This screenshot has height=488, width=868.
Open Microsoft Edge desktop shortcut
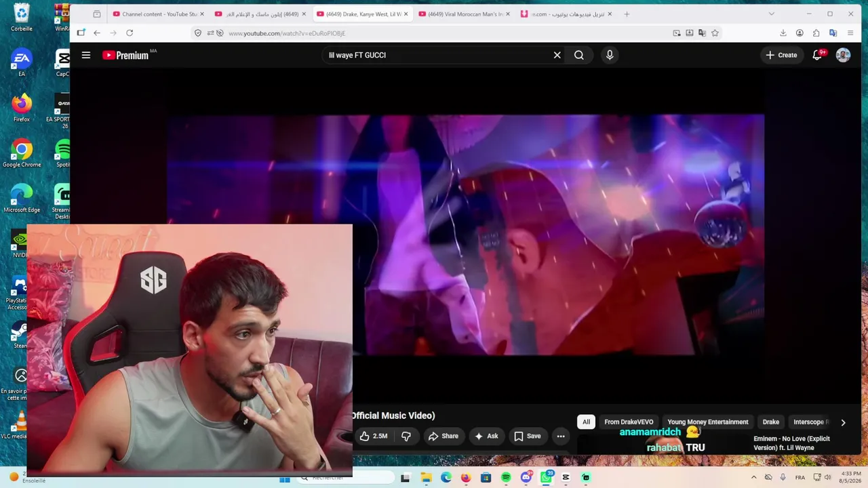(x=22, y=199)
